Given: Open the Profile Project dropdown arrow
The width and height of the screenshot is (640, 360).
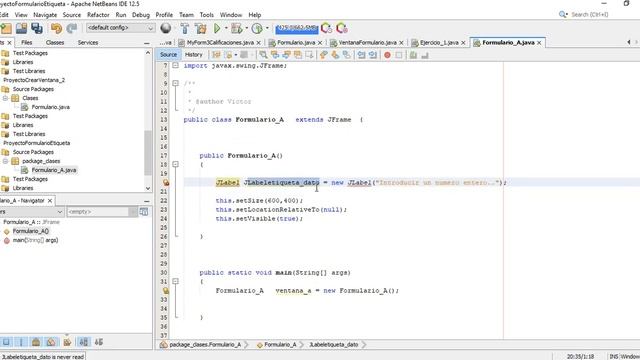Looking at the screenshot, I should (x=267, y=28).
